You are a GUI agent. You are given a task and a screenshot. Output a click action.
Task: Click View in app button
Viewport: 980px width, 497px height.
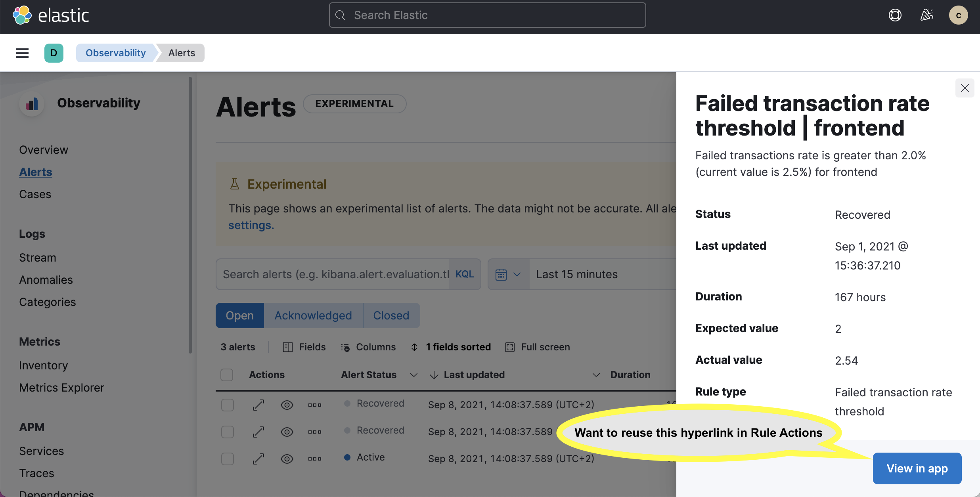917,468
